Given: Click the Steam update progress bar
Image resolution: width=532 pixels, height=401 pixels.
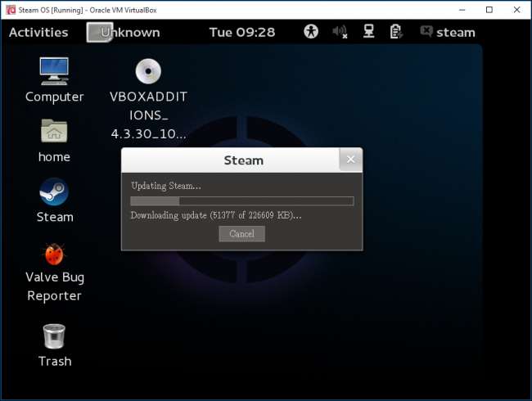Looking at the screenshot, I should coord(242,201).
